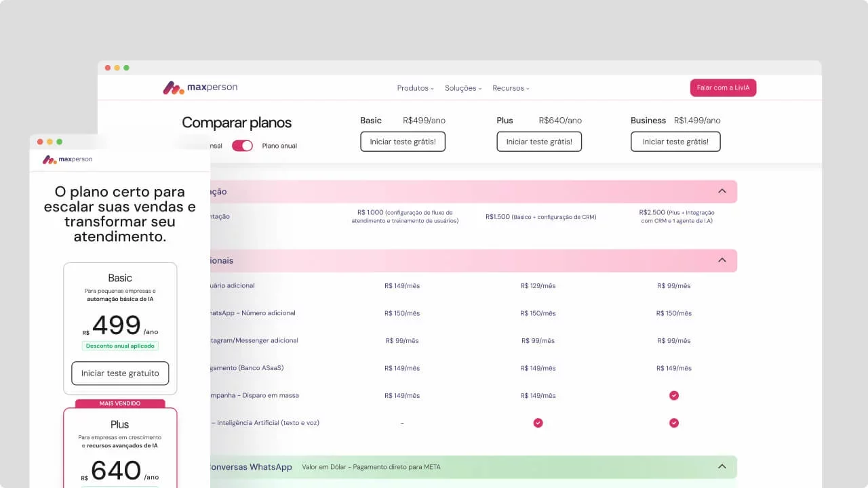Click Iniciar teste grátis under Plus plan
This screenshot has width=868, height=488.
pyautogui.click(x=539, y=142)
